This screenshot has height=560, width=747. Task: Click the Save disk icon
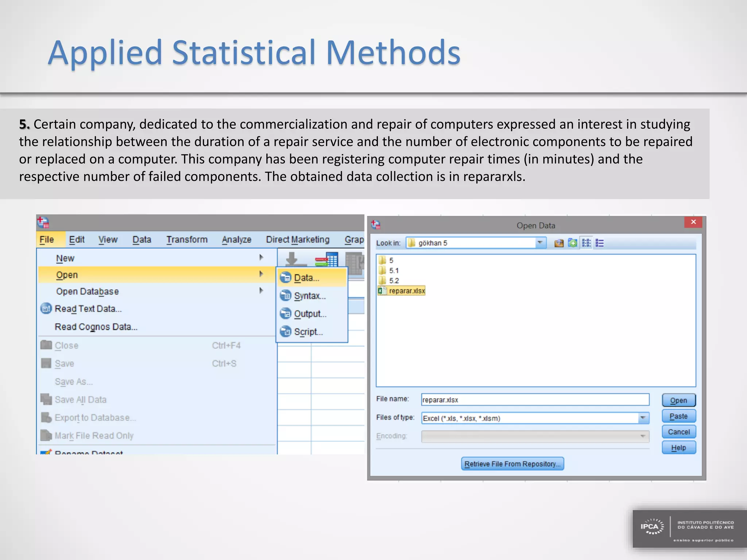point(46,363)
